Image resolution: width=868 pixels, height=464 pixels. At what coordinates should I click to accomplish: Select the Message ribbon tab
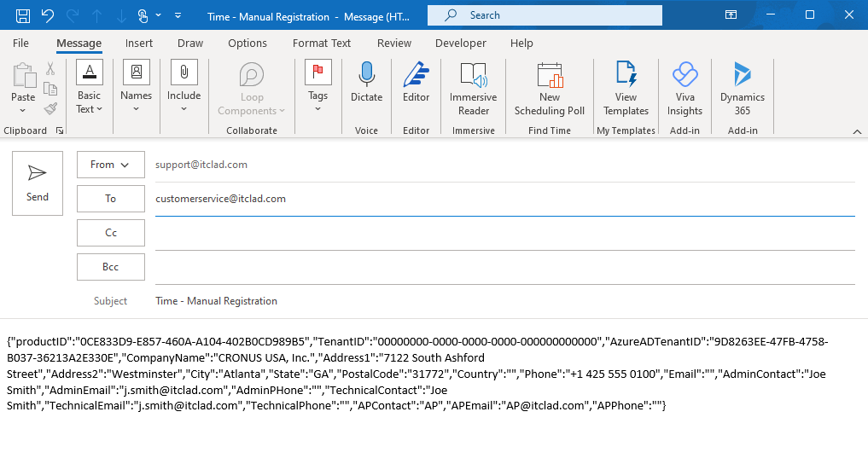(79, 43)
